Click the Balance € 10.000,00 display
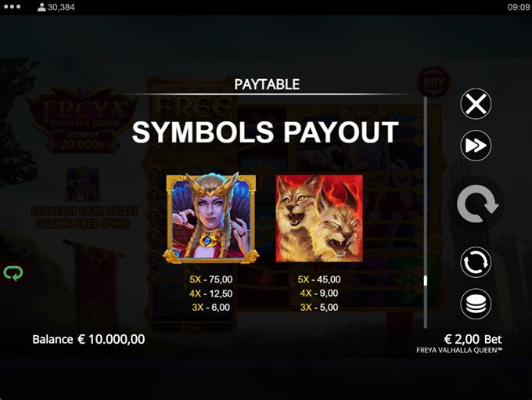The image size is (532, 400). coord(88,339)
